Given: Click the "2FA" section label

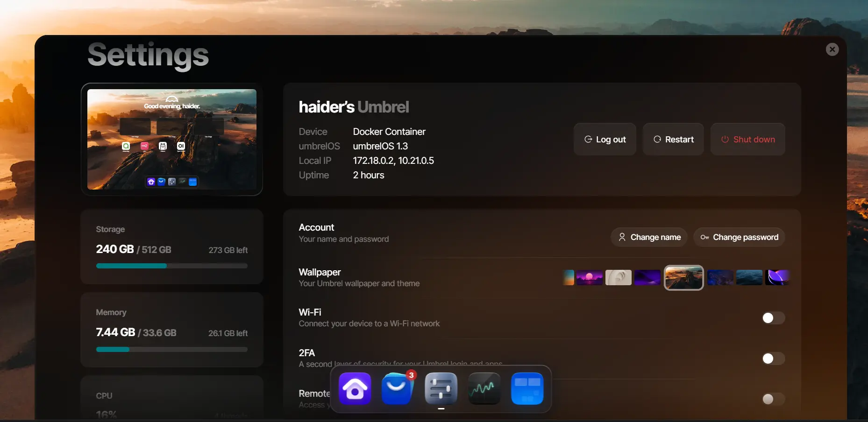Looking at the screenshot, I should (x=306, y=353).
